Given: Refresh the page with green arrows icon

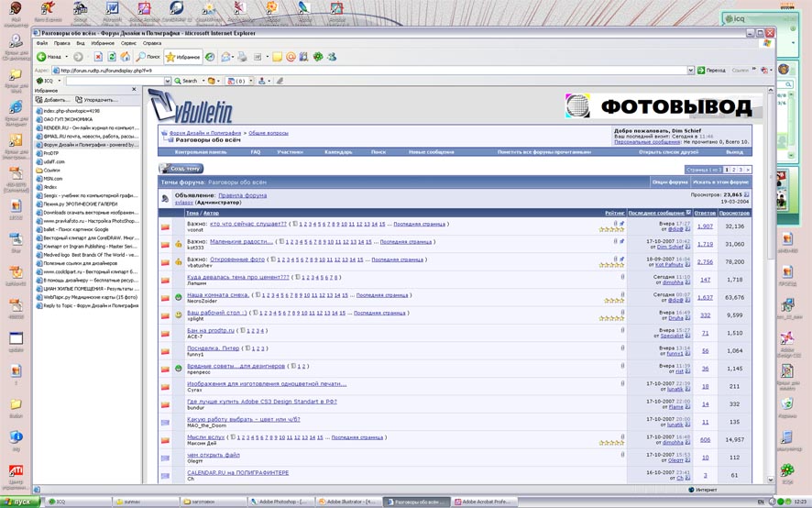Looking at the screenshot, I should [111, 57].
